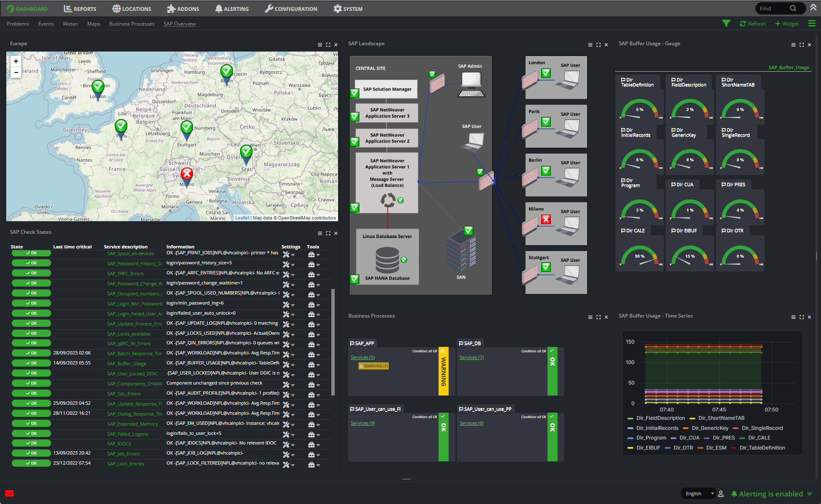
Task: Open the hamburger menu at top right
Action: pyautogui.click(x=812, y=23)
